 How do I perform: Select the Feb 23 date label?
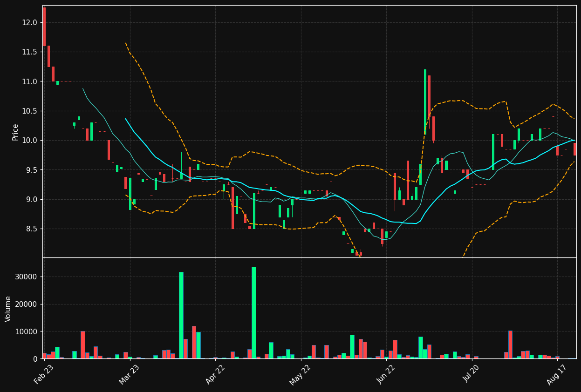[43, 374]
